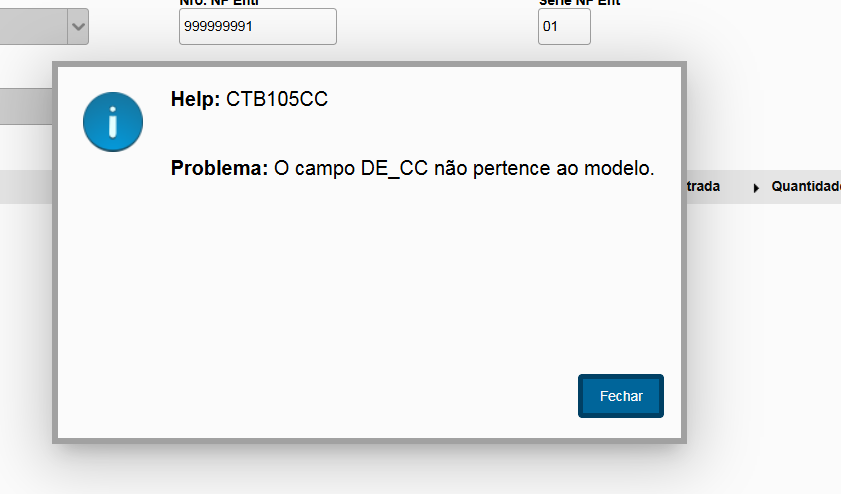
Task: Click the Nro. NF Ent label
Action: 219,3
